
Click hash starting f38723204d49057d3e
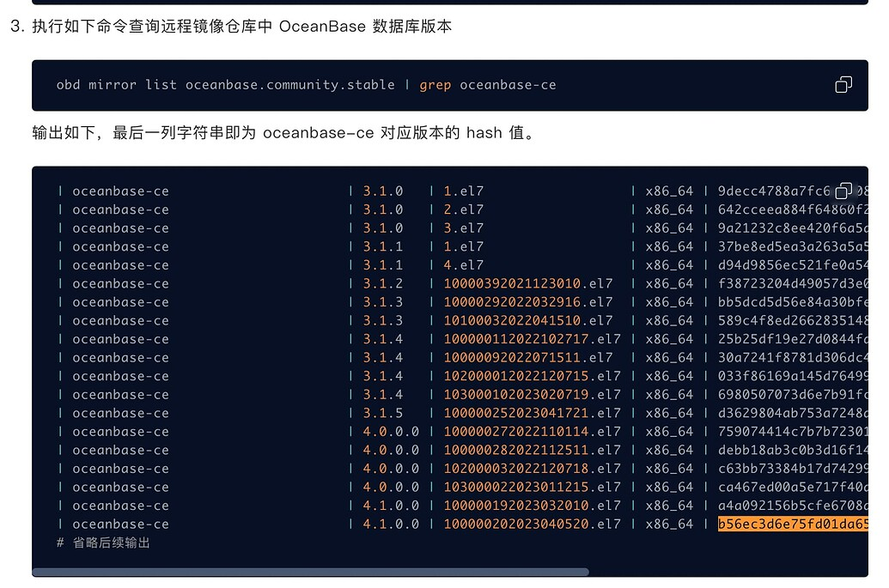pos(793,283)
